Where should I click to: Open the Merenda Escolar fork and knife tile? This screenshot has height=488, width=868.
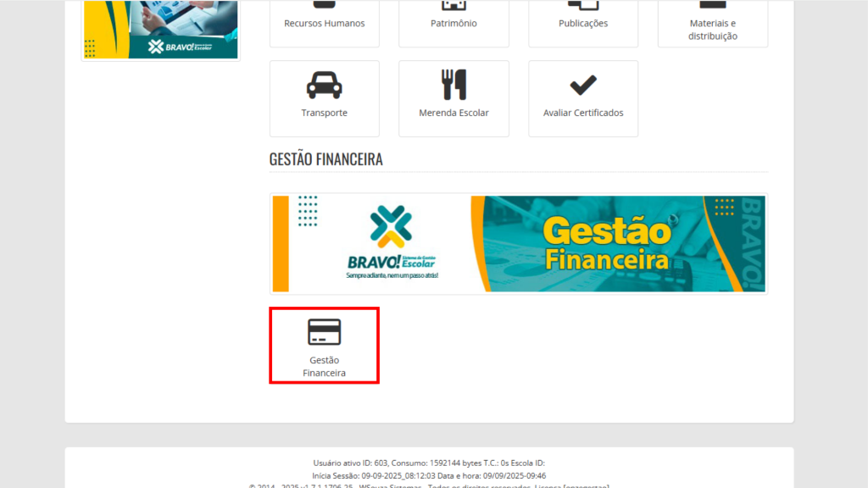coord(453,98)
